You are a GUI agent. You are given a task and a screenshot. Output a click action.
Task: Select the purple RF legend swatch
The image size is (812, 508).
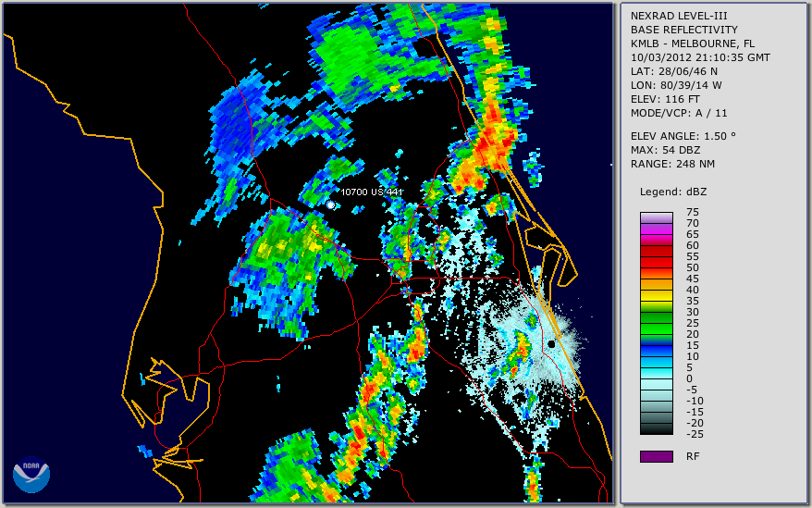pos(656,456)
